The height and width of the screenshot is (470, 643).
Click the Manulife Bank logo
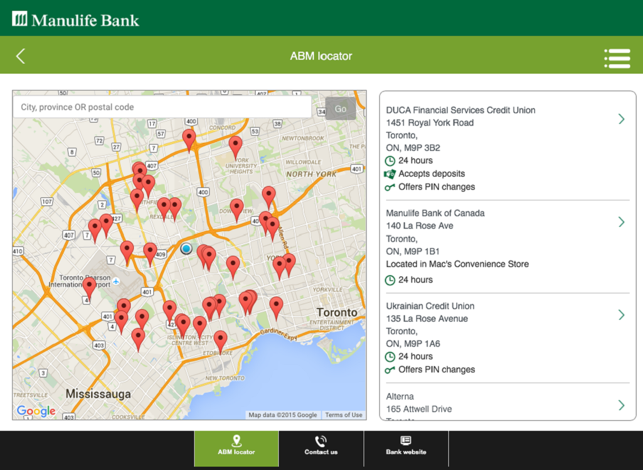[75, 19]
